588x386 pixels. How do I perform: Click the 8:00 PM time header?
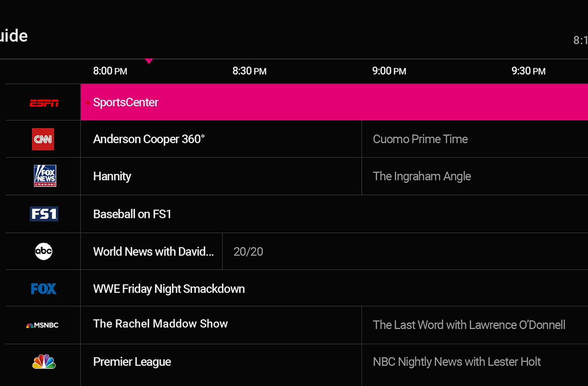(110, 71)
